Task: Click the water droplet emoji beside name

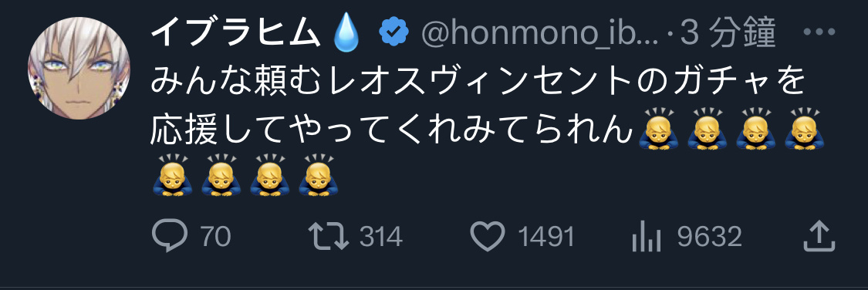Action: click(x=347, y=34)
